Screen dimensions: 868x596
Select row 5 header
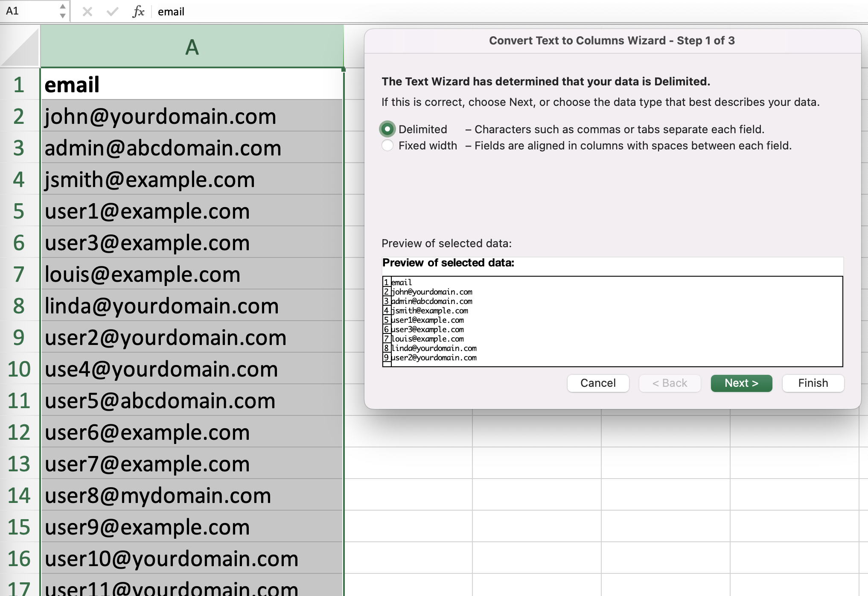[x=19, y=211]
